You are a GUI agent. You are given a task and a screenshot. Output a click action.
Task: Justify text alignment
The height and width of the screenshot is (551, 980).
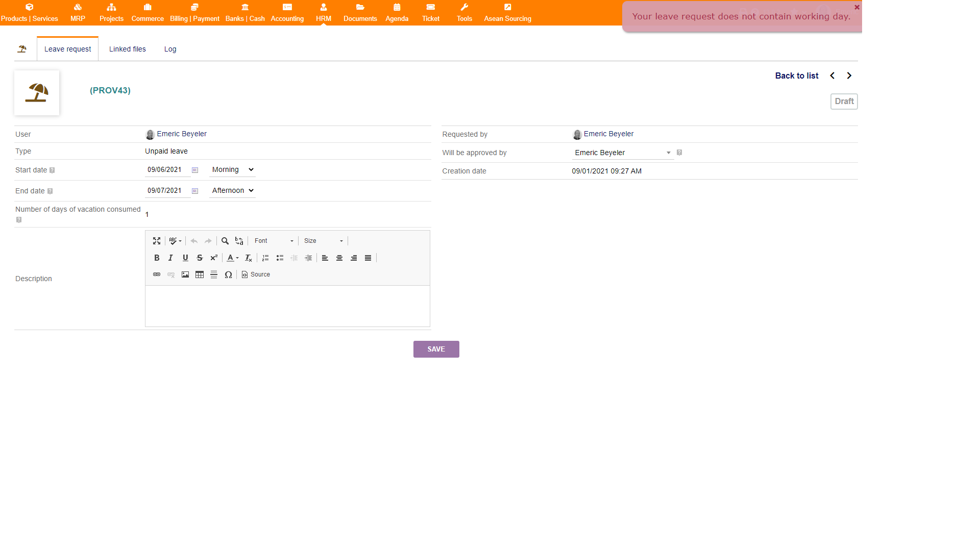pyautogui.click(x=368, y=258)
